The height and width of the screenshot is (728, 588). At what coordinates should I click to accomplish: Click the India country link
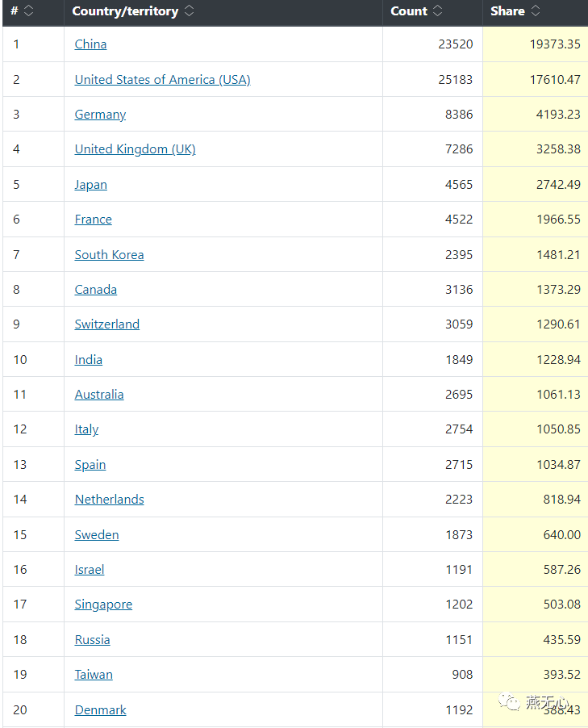coord(88,360)
